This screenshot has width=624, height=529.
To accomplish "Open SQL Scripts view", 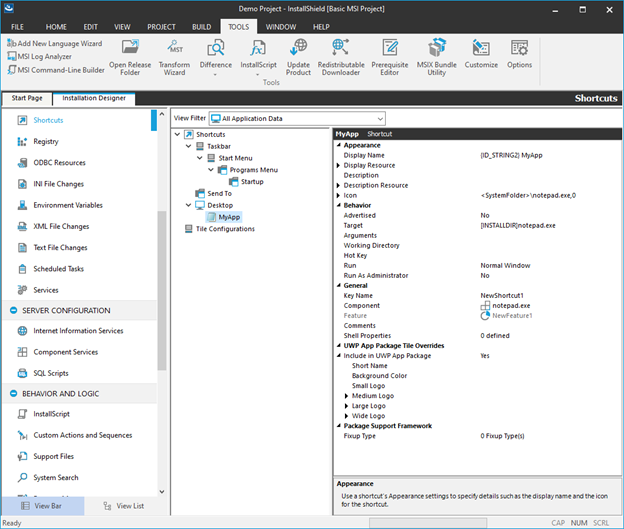I will point(51,373).
